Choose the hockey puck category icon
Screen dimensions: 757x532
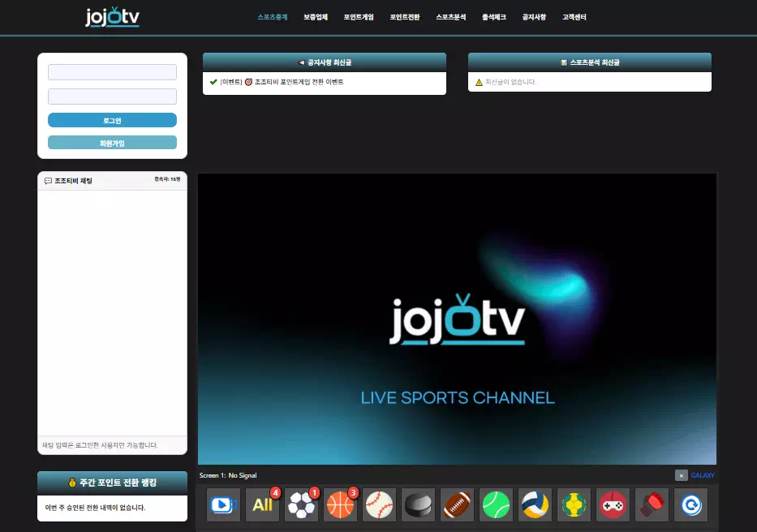coord(418,505)
